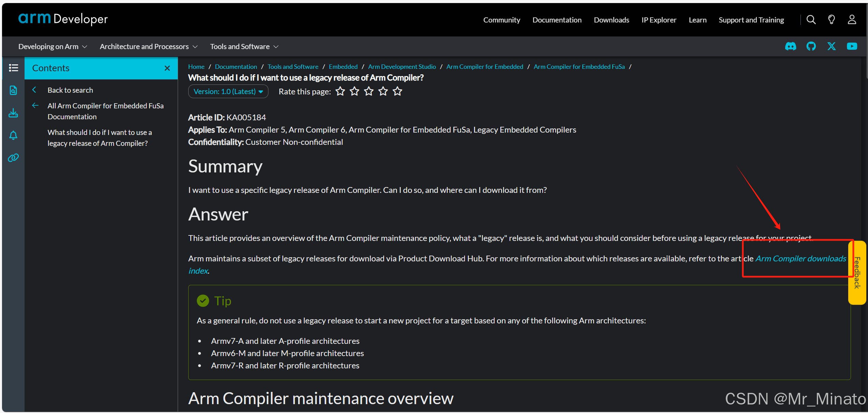This screenshot has height=413, width=868.
Task: Open Arm's Discord channel icon
Action: [x=791, y=46]
